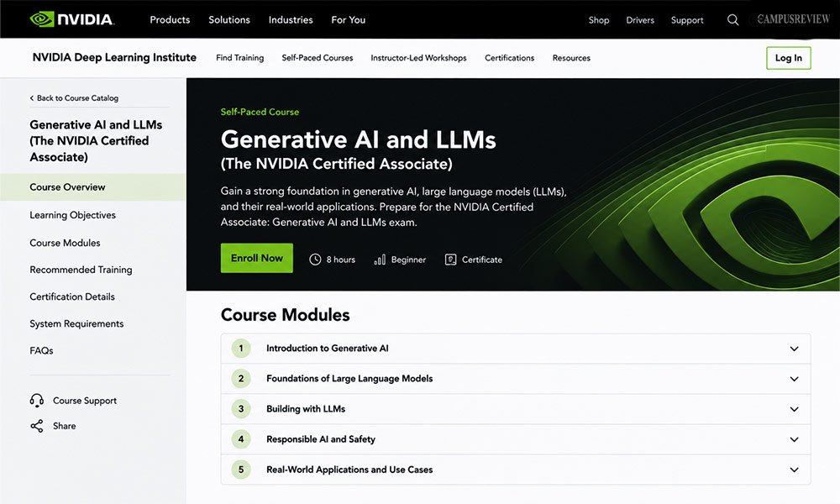Screen dimensions: 840x504
Task: Select Course Modules in sidebar
Action: pos(65,243)
